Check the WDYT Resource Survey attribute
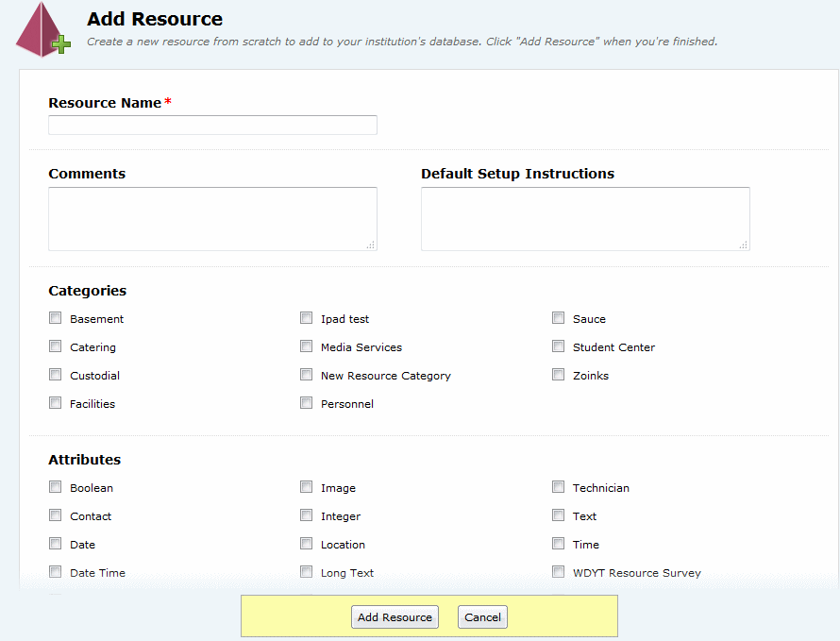Image resolution: width=840 pixels, height=641 pixels. pyautogui.click(x=559, y=572)
